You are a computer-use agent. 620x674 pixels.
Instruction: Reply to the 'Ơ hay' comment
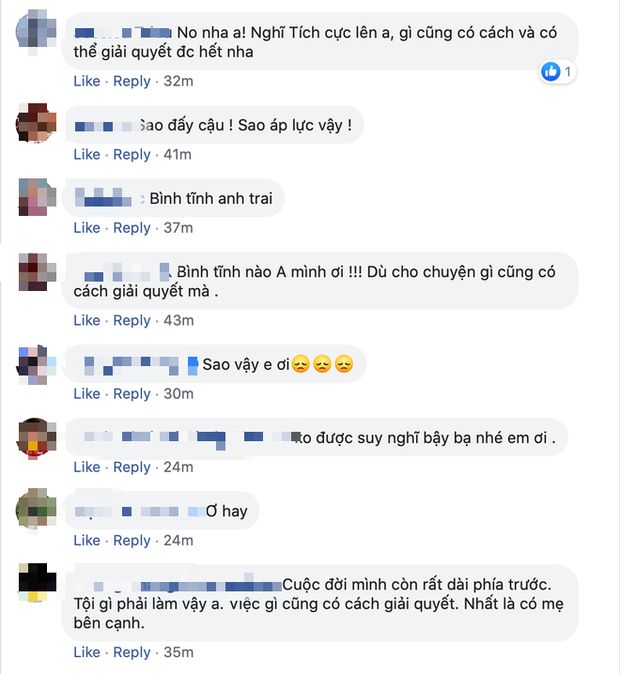[x=132, y=540]
